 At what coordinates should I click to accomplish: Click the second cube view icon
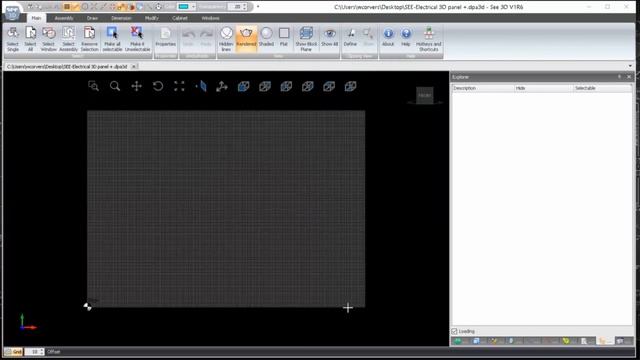click(265, 86)
